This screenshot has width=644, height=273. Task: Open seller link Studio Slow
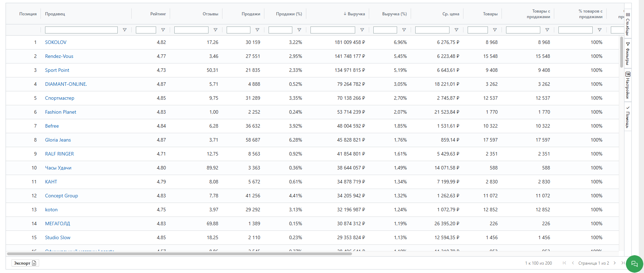(58, 237)
